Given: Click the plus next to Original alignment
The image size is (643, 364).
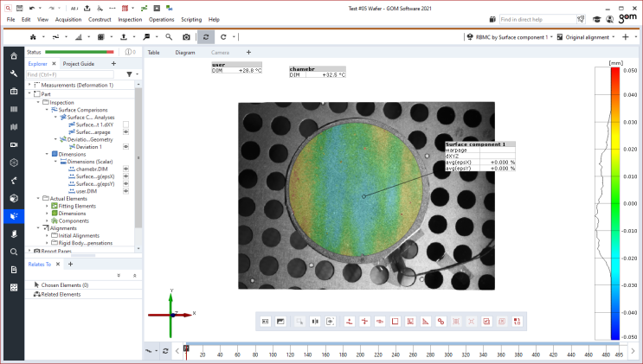Looking at the screenshot, I should click(x=626, y=37).
